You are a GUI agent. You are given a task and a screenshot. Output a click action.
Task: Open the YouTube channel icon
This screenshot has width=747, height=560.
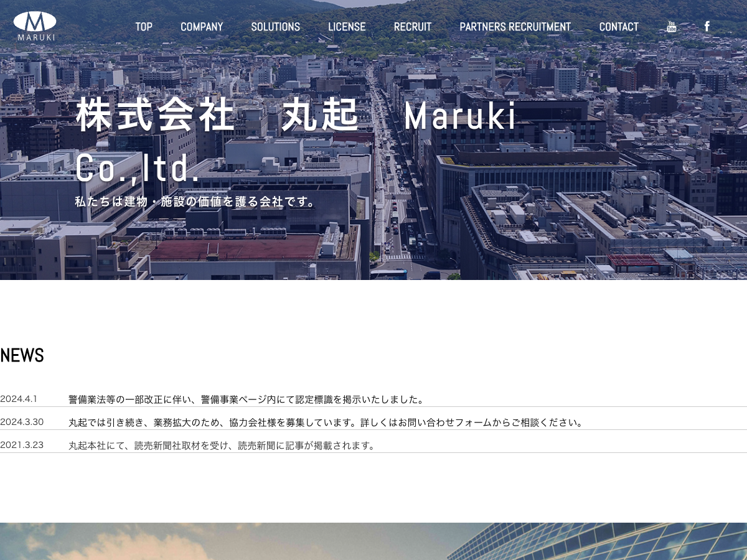tap(672, 27)
